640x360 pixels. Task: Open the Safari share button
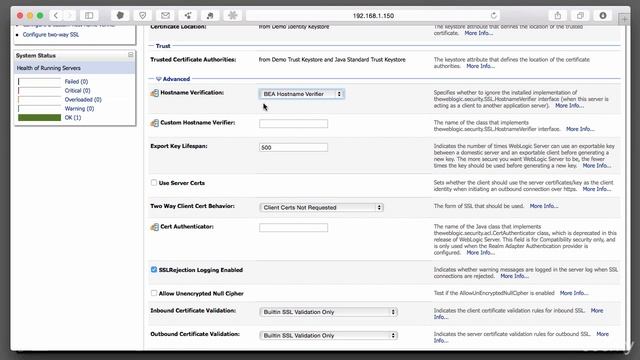coord(558,16)
